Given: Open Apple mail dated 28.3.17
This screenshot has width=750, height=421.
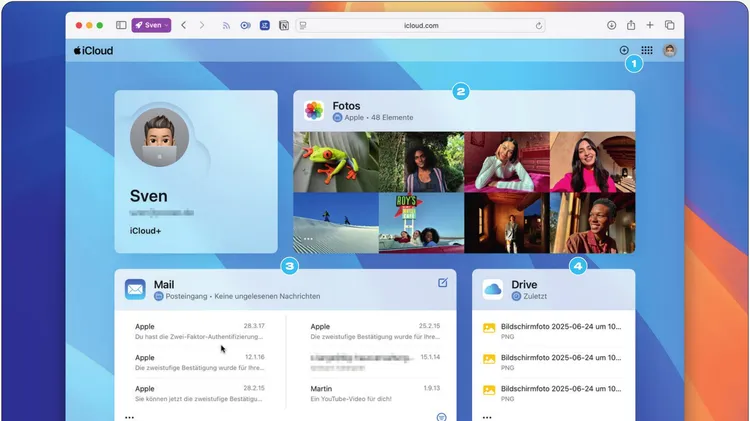Looking at the screenshot, I should click(x=199, y=331).
